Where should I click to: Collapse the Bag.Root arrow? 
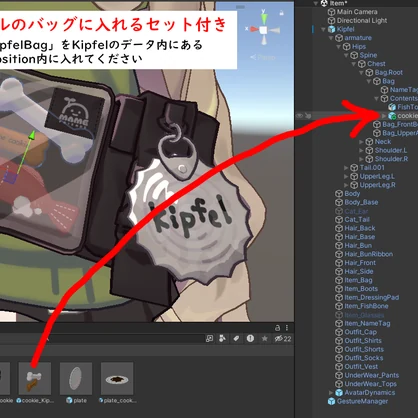tap(361, 73)
